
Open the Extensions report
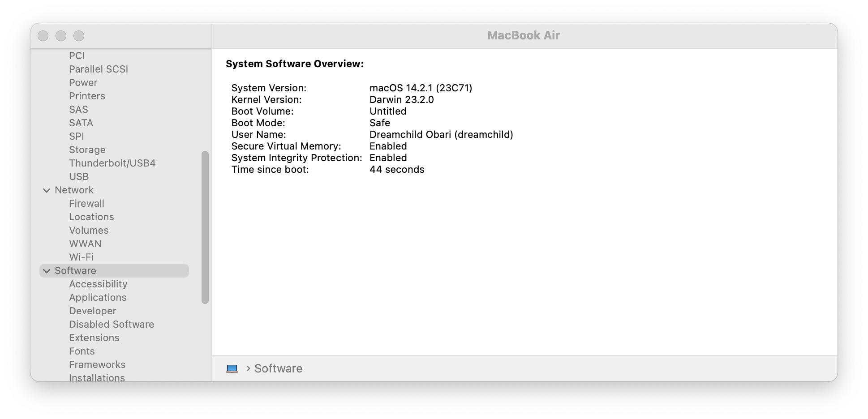click(x=94, y=338)
